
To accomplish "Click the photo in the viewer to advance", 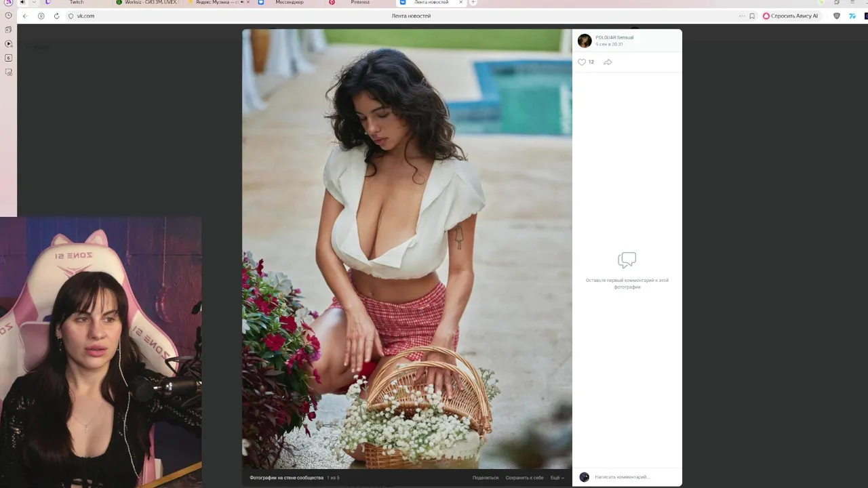I will pyautogui.click(x=407, y=249).
